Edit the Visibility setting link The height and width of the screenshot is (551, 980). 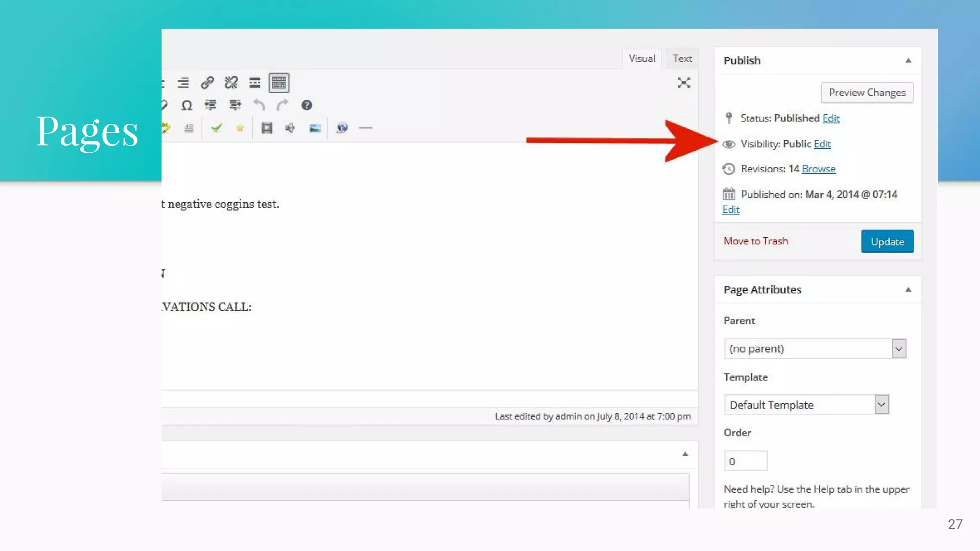click(x=822, y=144)
